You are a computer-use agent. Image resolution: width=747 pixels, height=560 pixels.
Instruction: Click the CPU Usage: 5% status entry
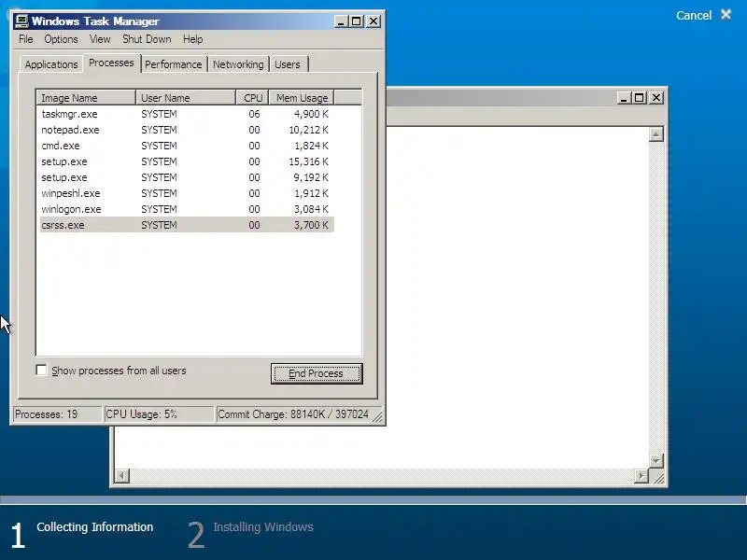(158, 414)
